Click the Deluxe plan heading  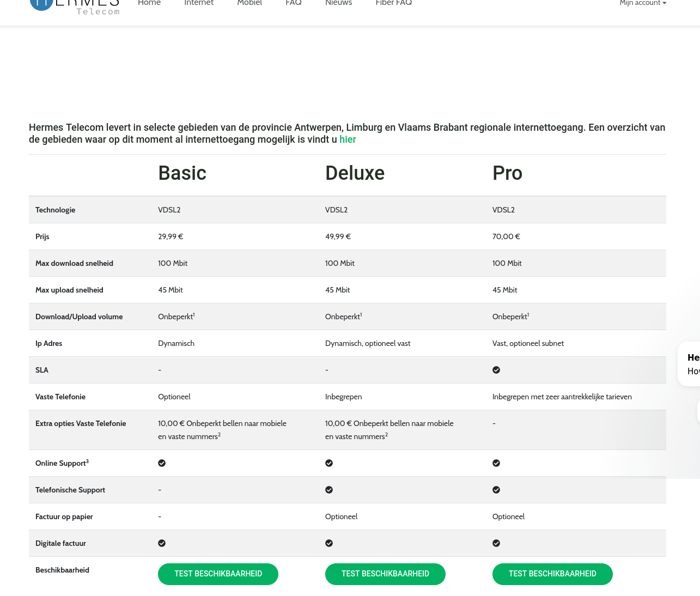click(x=355, y=173)
